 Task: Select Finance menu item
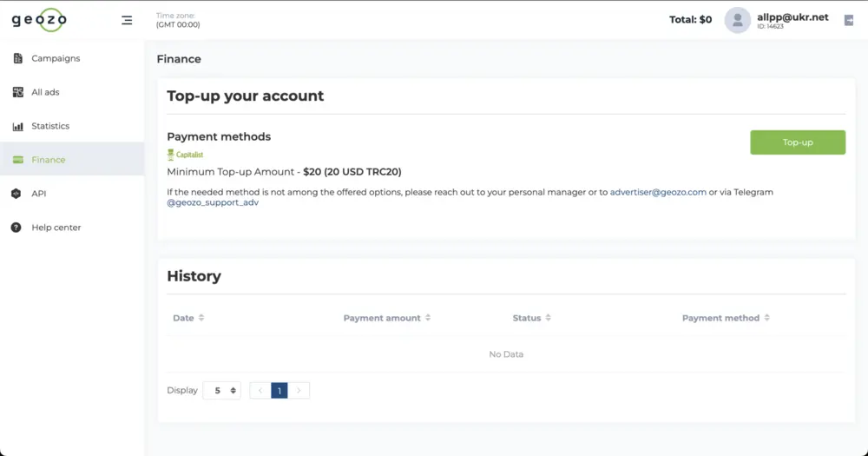[x=72, y=160]
